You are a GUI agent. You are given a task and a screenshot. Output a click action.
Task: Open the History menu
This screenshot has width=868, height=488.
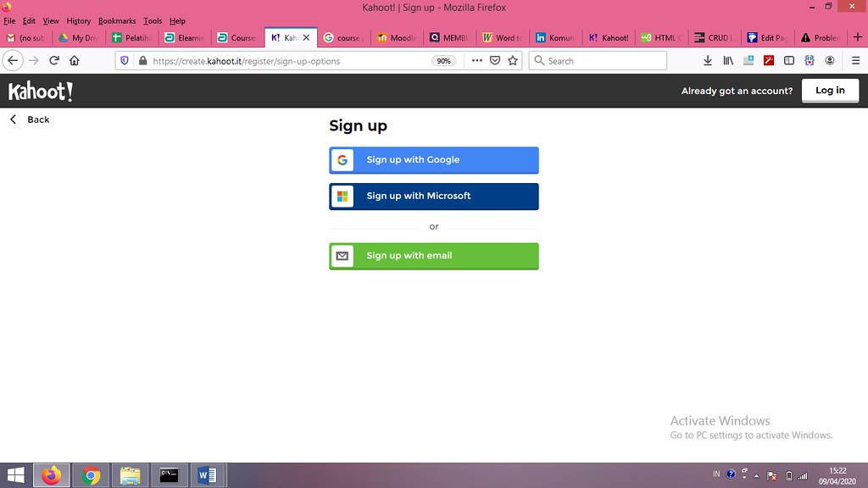tap(78, 21)
